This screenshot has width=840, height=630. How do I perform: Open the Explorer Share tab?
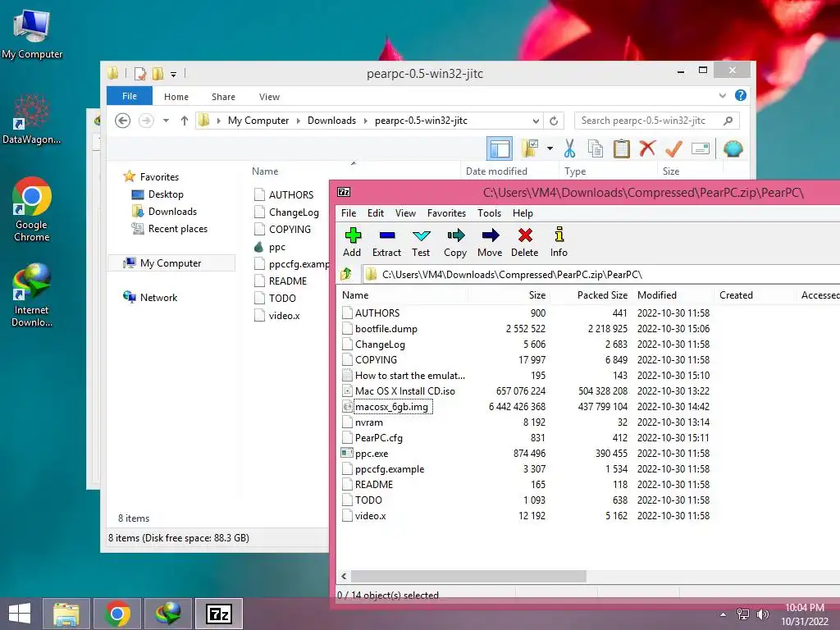pos(223,97)
